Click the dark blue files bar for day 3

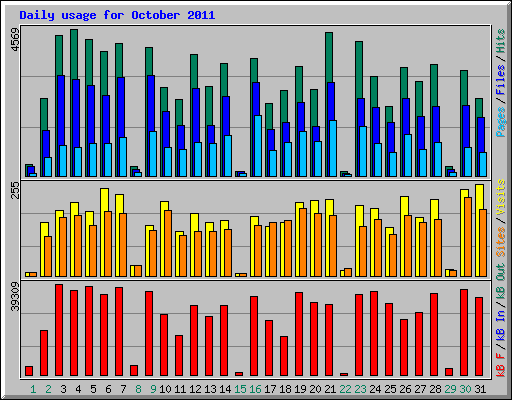pyautogui.click(x=61, y=110)
